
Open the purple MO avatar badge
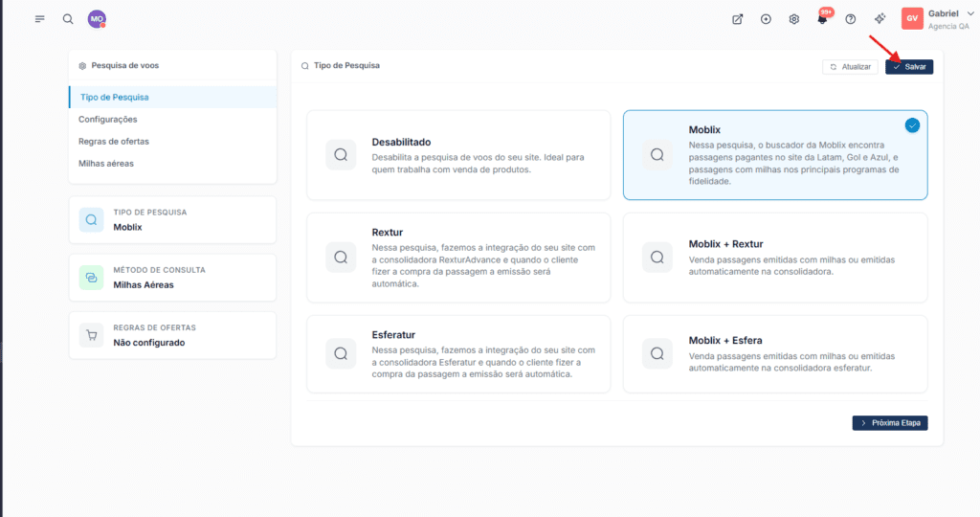pos(97,19)
